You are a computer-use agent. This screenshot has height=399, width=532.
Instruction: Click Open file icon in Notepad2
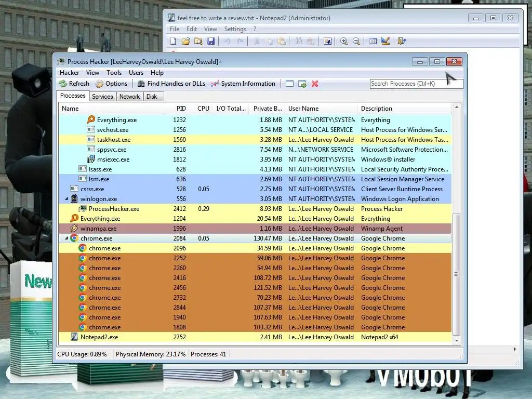[185, 41]
